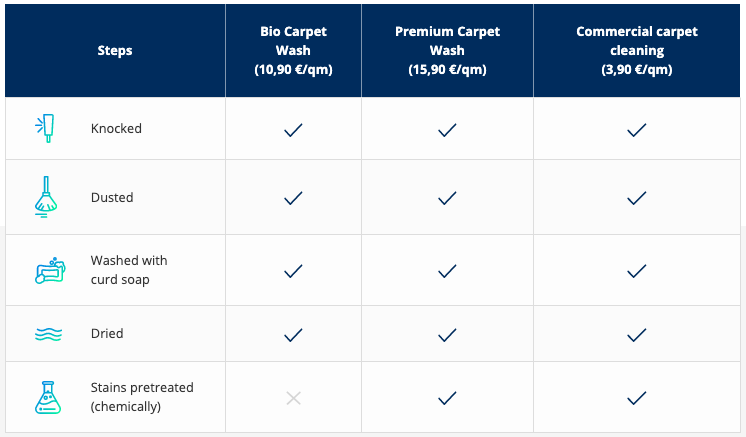Click the chemical flask stains icon
Viewport: 746px width, 437px height.
48,397
